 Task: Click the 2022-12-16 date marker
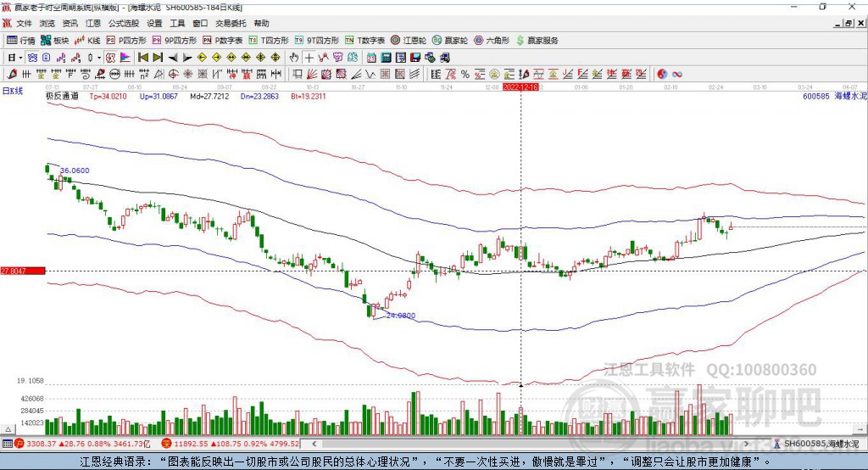[x=520, y=87]
